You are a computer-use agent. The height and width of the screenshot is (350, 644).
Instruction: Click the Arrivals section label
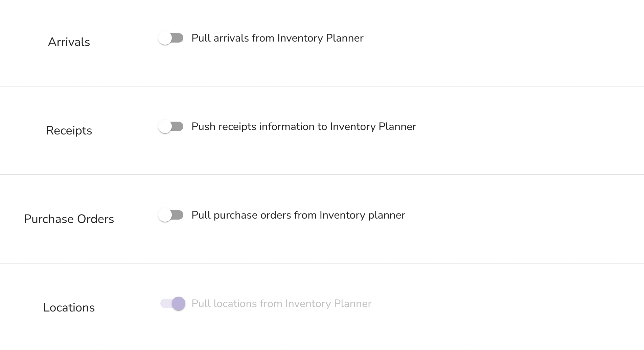click(69, 42)
